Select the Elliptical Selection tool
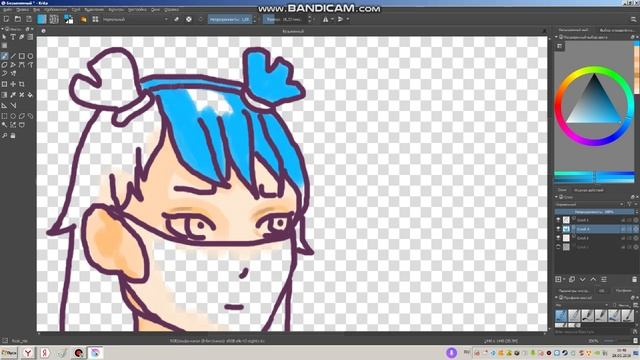The height and width of the screenshot is (360, 640). tap(13, 116)
